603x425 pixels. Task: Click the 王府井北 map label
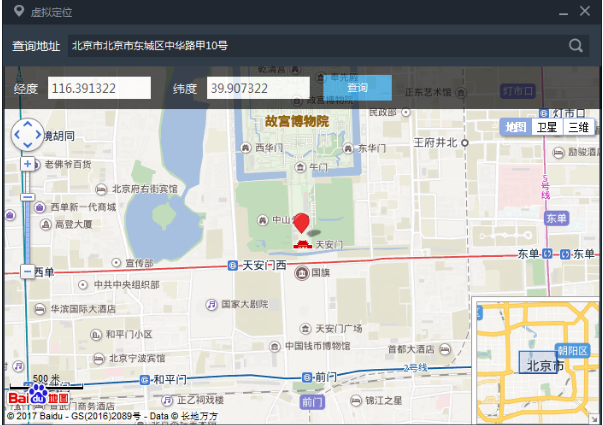tap(435, 143)
